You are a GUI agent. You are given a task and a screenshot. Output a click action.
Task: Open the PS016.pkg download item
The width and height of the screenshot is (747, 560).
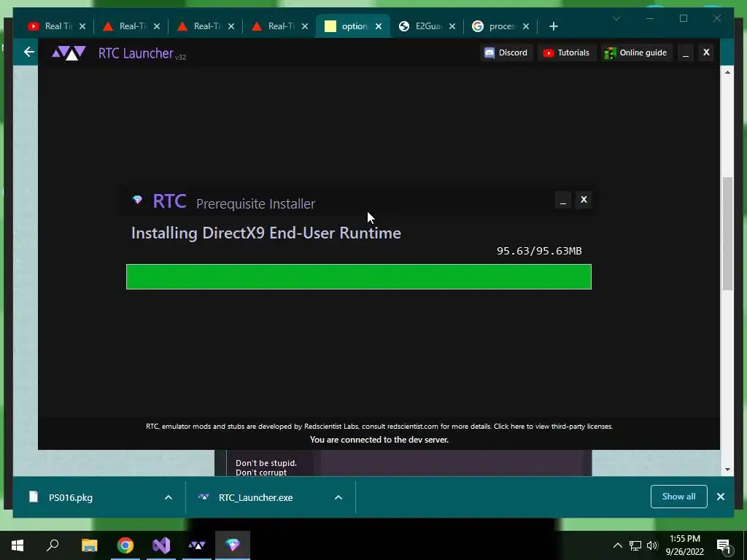tap(71, 497)
